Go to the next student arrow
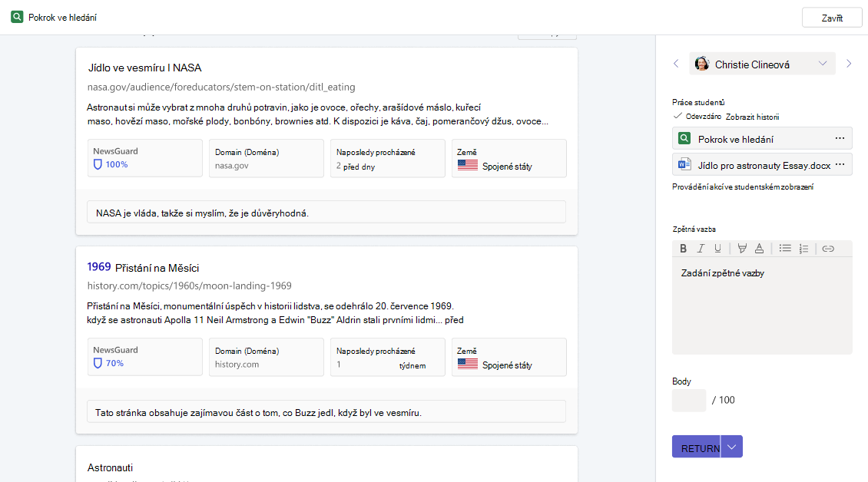This screenshot has height=482, width=868. click(x=849, y=64)
